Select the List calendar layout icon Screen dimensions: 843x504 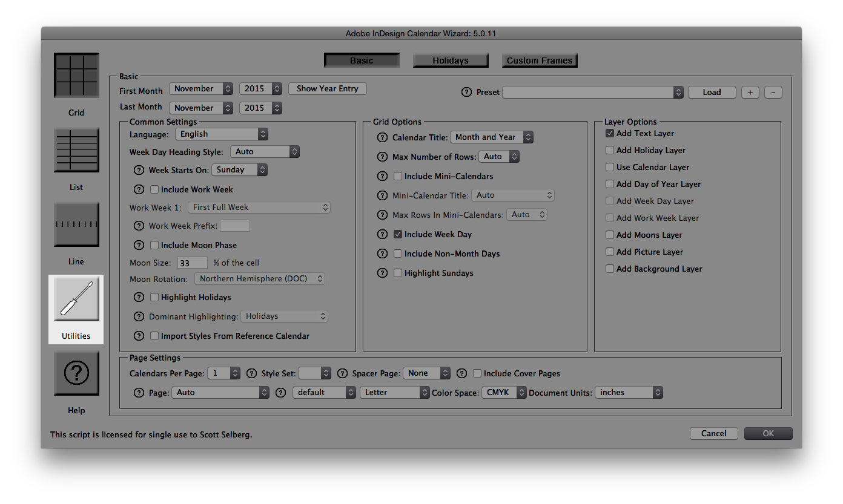[x=76, y=150]
